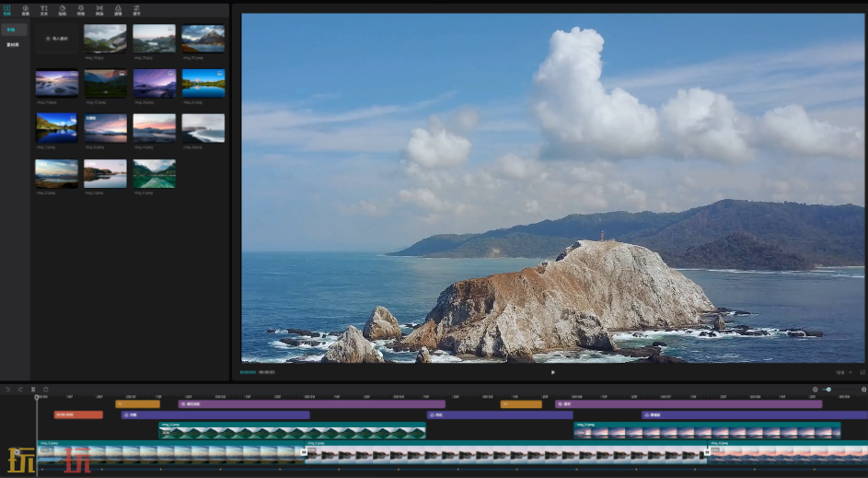
Task: Select the overlay clip with pink sunset frames
Action: 708,430
